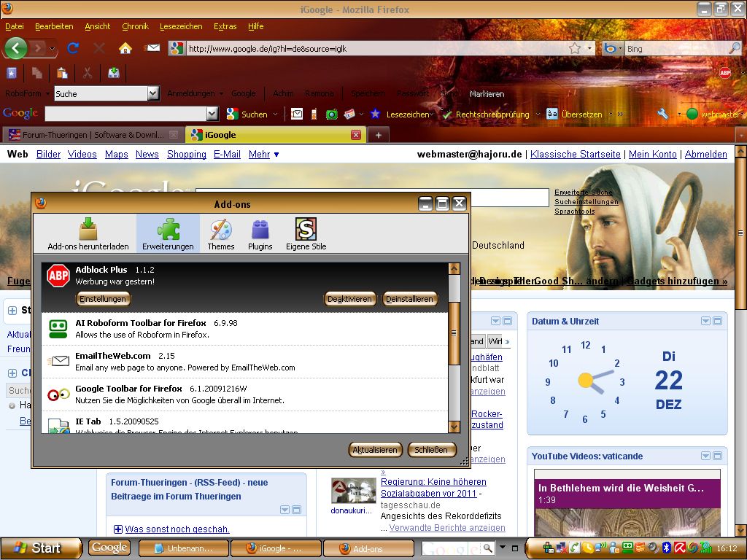Click the Abmelden link
The image size is (747, 560).
coord(706,155)
